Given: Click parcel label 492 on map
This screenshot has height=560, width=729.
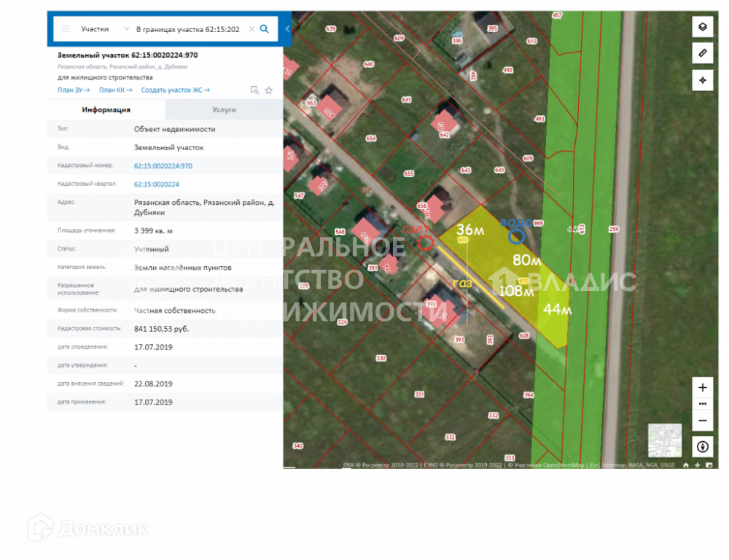Looking at the screenshot, I should tap(507, 70).
